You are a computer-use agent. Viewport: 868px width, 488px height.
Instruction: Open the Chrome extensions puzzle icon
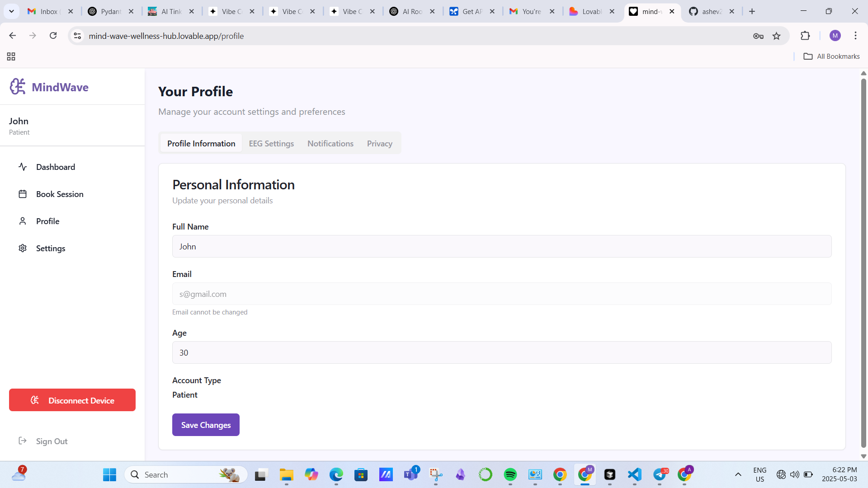point(805,36)
